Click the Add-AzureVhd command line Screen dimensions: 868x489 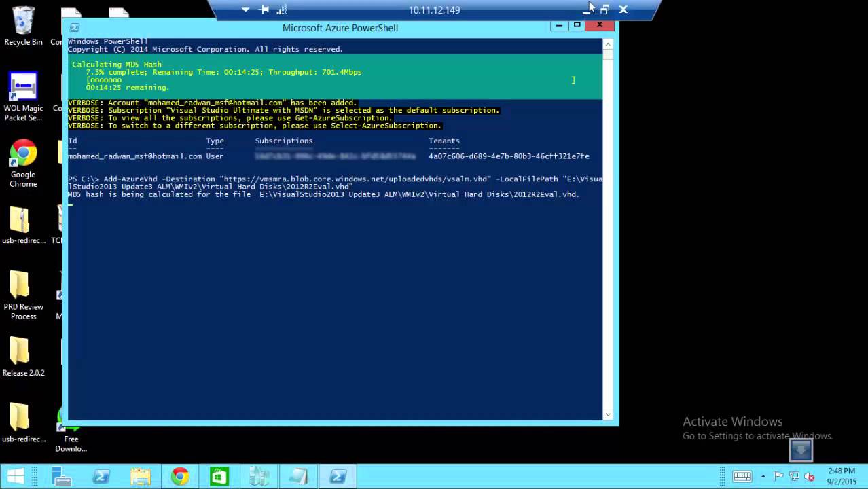pos(335,183)
